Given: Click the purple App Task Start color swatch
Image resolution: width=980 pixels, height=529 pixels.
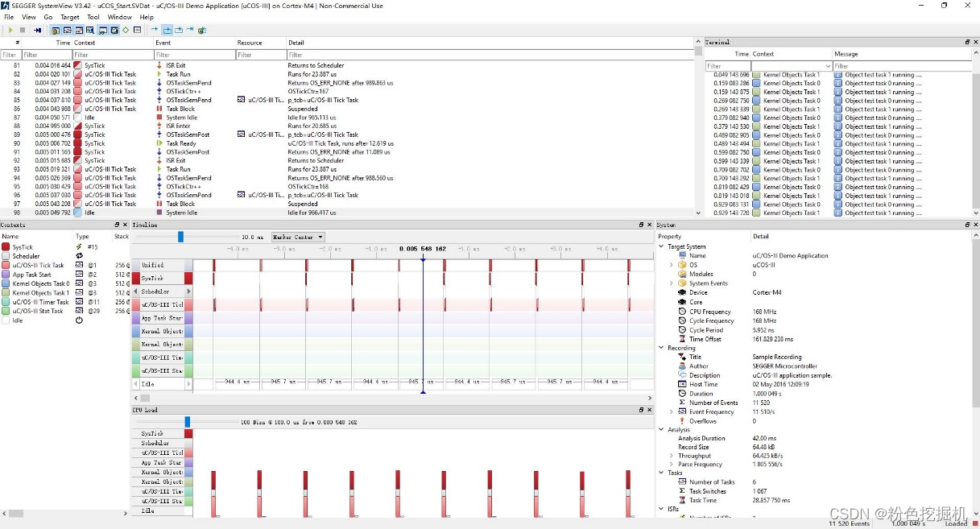Looking at the screenshot, I should tap(6, 275).
